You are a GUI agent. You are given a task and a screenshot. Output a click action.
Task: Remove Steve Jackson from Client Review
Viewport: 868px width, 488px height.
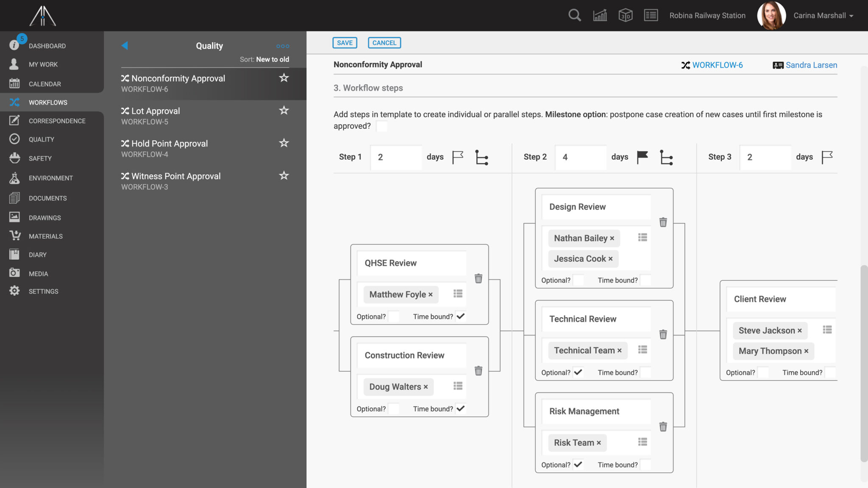coord(800,331)
